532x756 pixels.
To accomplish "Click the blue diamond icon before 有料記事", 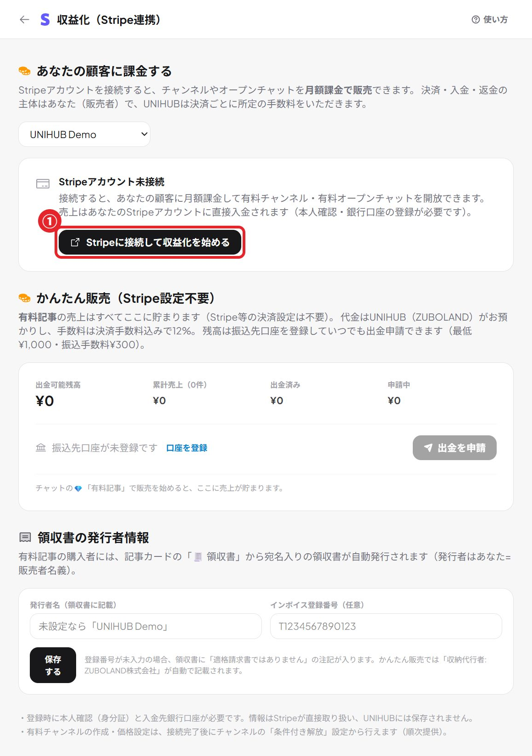I will pyautogui.click(x=78, y=489).
